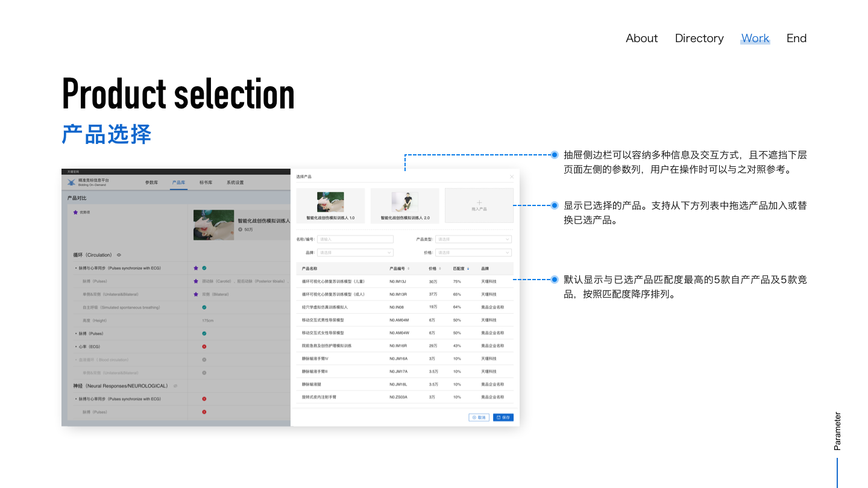Open the 价格 filter dropdown
The width and height of the screenshot is (868, 488).
pyautogui.click(x=473, y=252)
